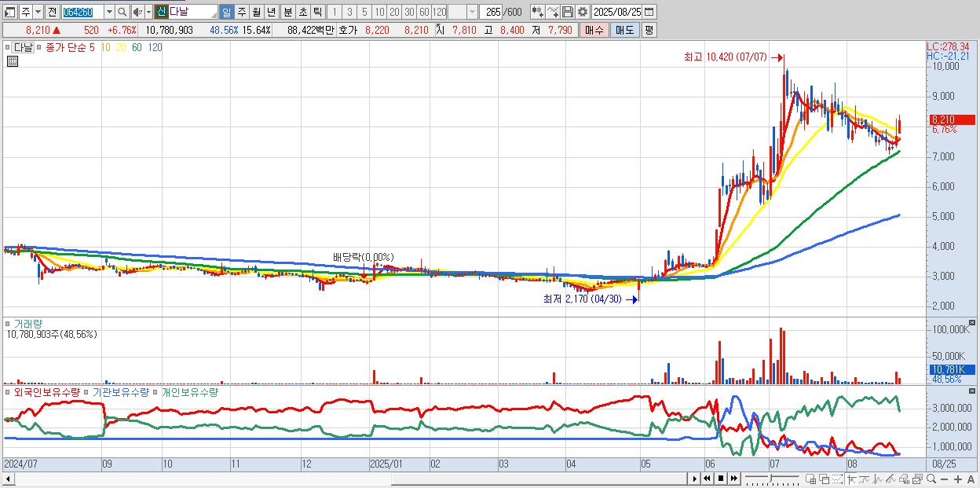Open the calendar picker beside 2025/08/25
Screen dimensions: 980x488
[649, 12]
